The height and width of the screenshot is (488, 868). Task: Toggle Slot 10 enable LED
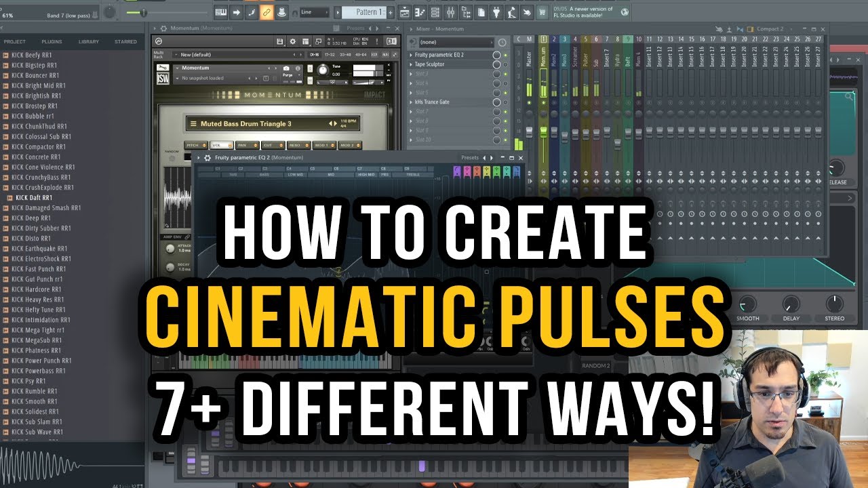505,140
